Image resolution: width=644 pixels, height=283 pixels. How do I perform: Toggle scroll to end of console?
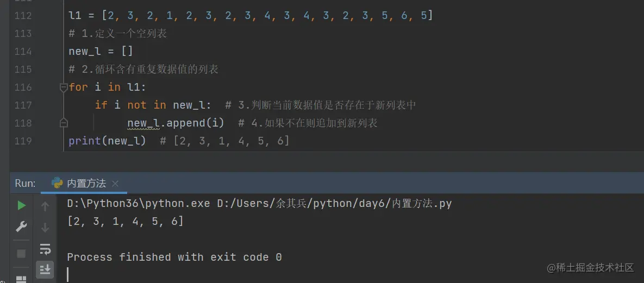45,268
